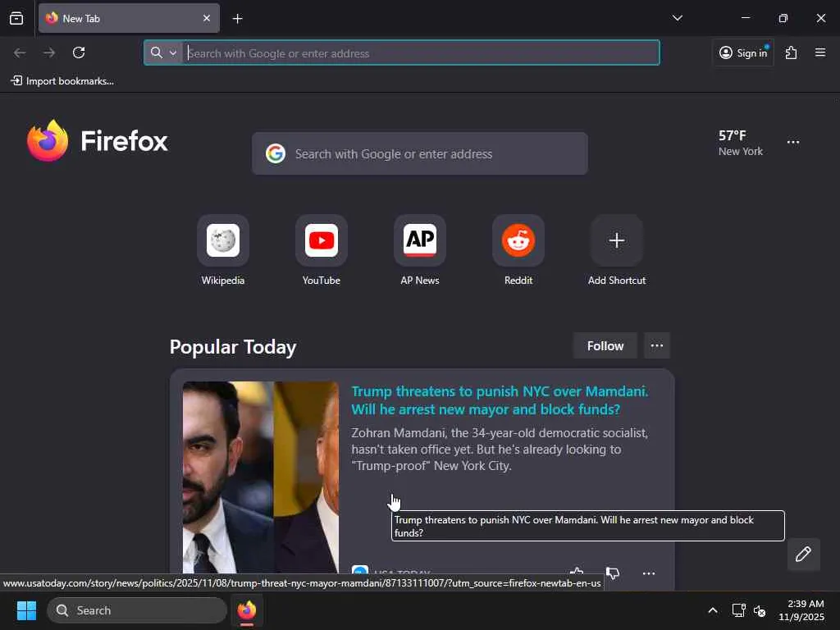Close the New Tab tab

click(x=206, y=18)
